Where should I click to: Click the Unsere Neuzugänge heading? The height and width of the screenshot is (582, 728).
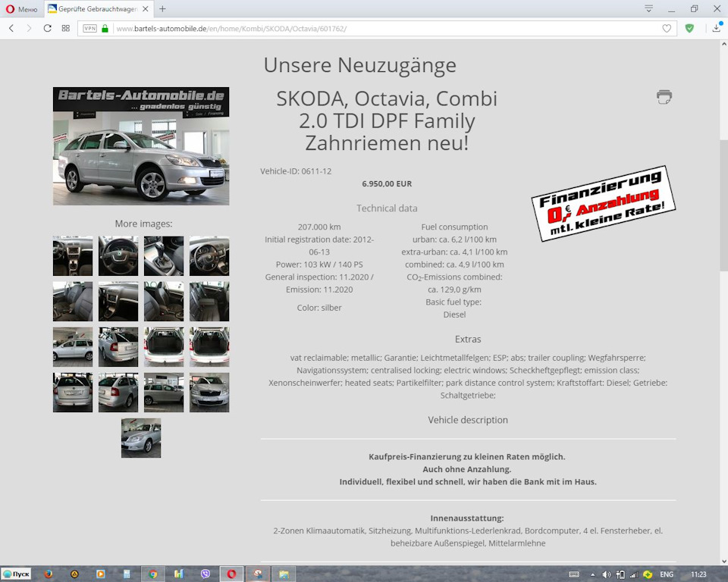359,65
